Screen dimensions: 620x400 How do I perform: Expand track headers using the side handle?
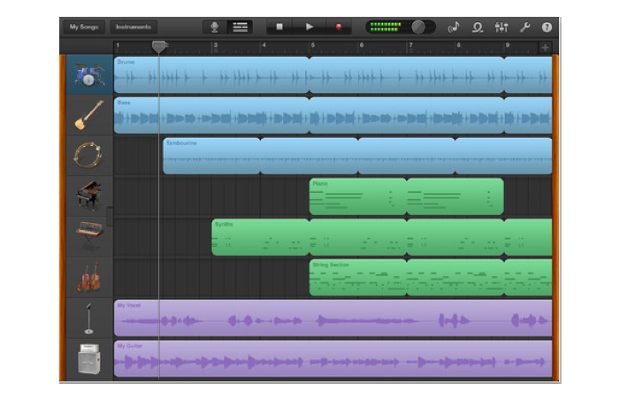110,217
